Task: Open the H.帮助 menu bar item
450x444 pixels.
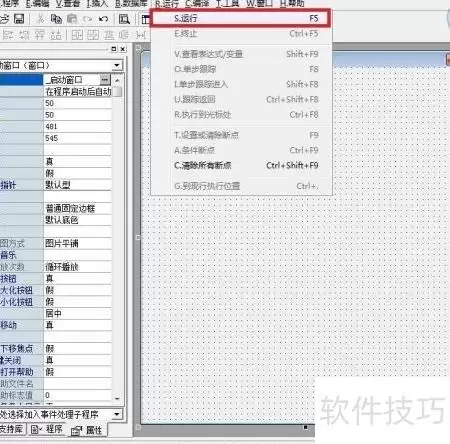Action: click(292, 4)
